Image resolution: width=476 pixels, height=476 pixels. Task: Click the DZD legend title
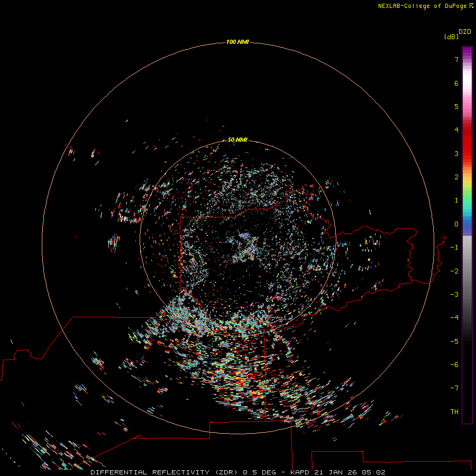465,32
